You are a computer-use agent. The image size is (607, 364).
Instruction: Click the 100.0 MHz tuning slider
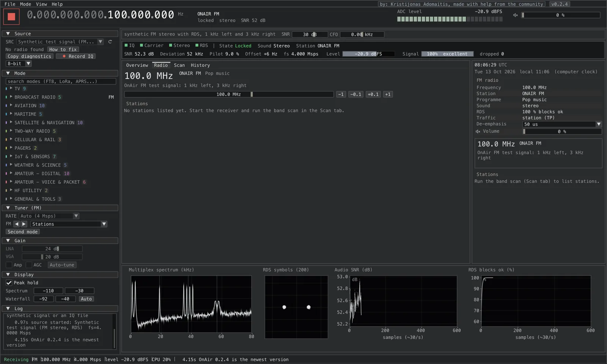[x=229, y=94]
